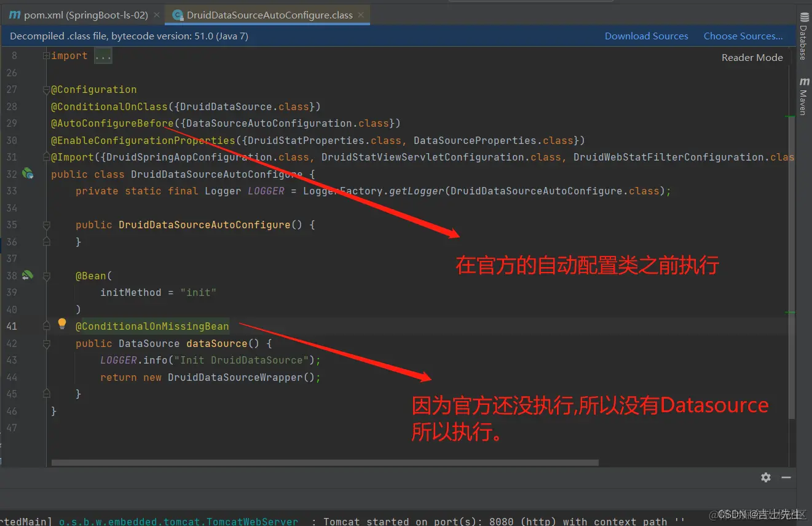Viewport: 812px width, 526px height.
Task: Click the Maven file icon on the pom.xml tab
Action: (15, 14)
